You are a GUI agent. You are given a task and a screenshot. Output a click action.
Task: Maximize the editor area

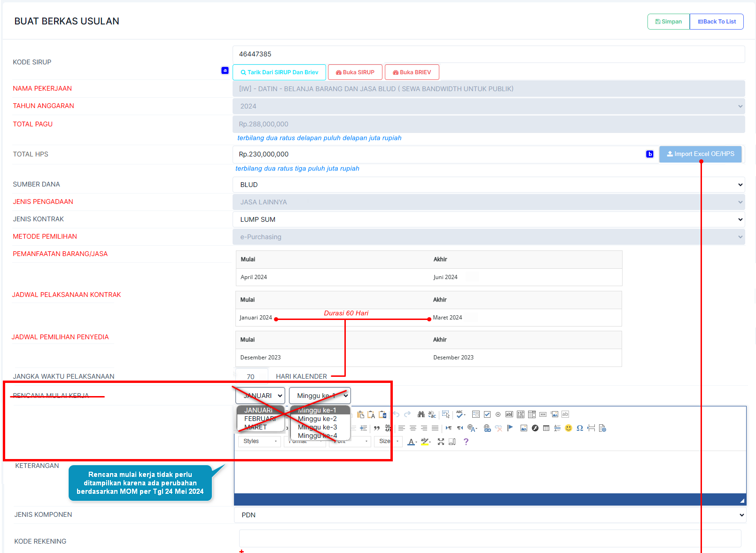[x=441, y=442]
